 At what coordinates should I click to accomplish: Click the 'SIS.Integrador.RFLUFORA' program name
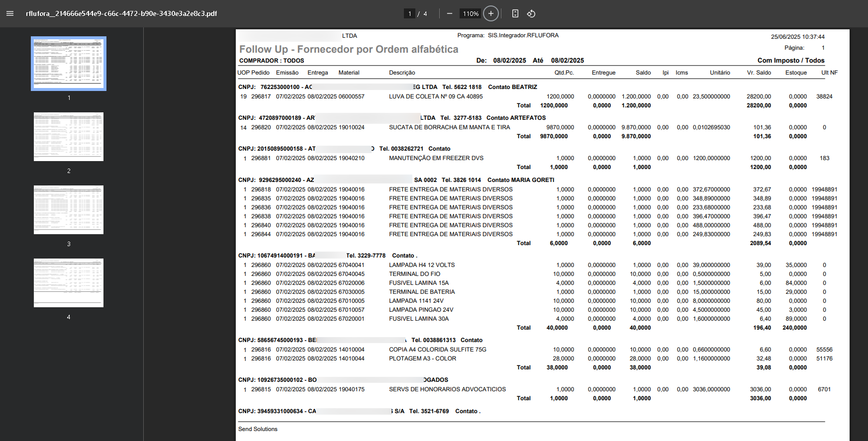[x=523, y=35]
